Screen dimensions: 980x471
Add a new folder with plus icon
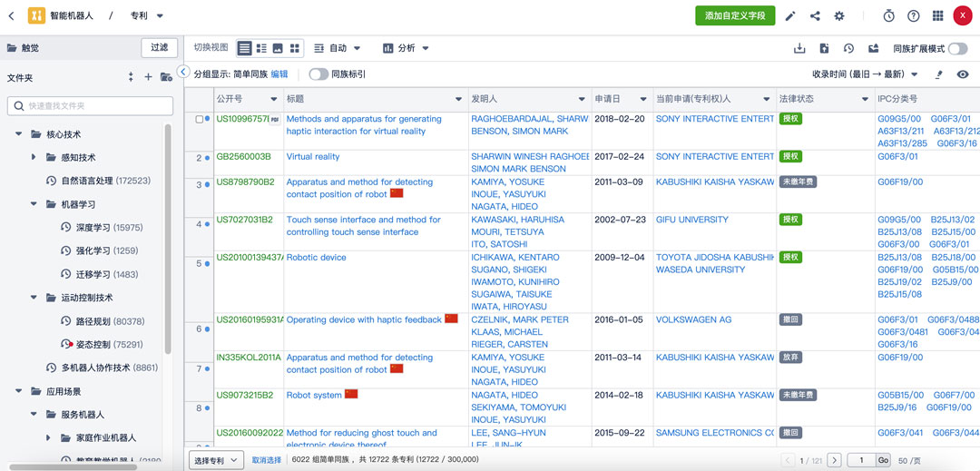[148, 77]
